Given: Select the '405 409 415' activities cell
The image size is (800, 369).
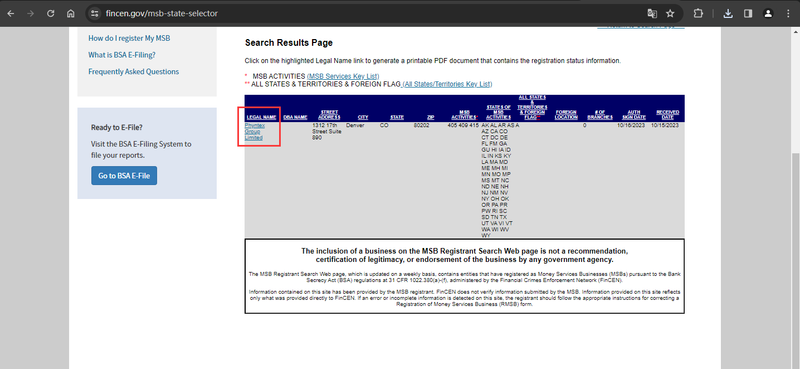Looking at the screenshot, I should pos(463,125).
